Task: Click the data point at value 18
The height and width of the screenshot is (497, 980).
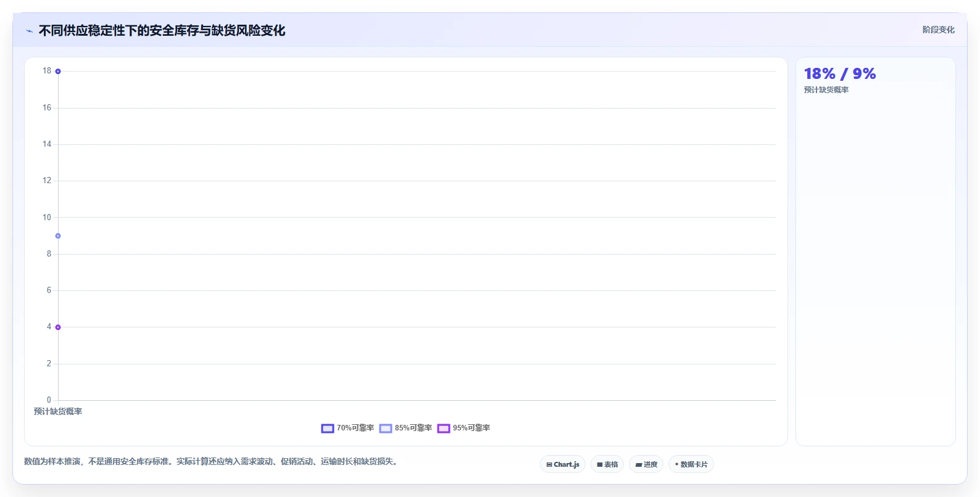Action: (x=58, y=72)
